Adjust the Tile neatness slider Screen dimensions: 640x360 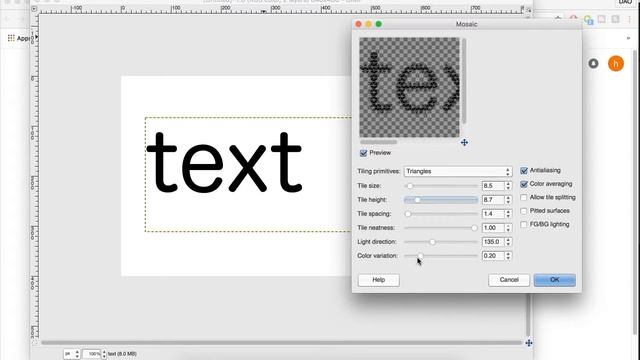441,228
